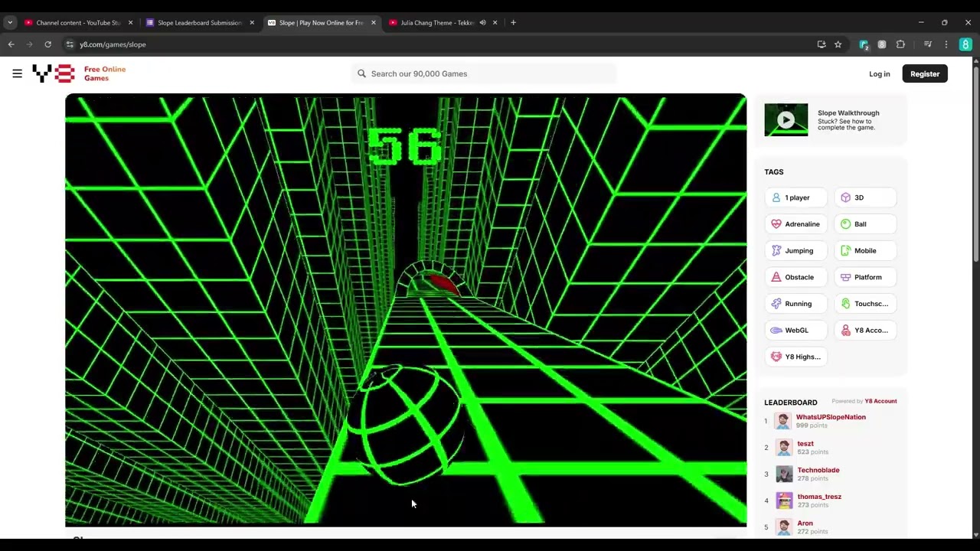Open a new browser tab
This screenshot has height=551, width=980.
(513, 22)
